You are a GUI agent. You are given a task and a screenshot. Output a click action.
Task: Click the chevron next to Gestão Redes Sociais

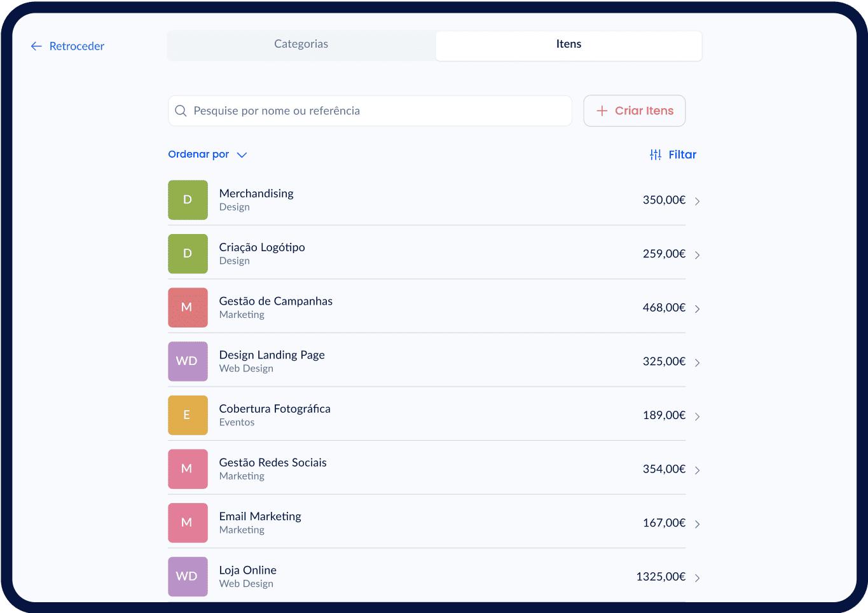tap(697, 471)
